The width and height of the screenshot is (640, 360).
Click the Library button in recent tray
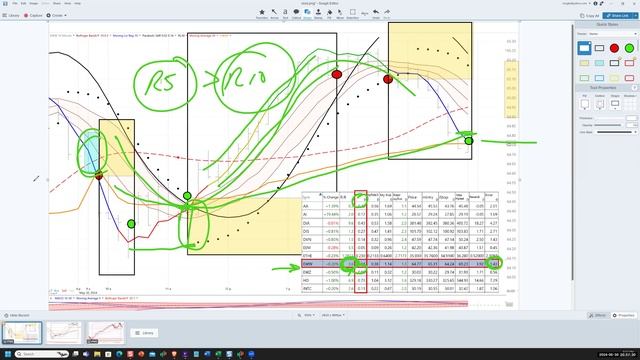coord(144,333)
